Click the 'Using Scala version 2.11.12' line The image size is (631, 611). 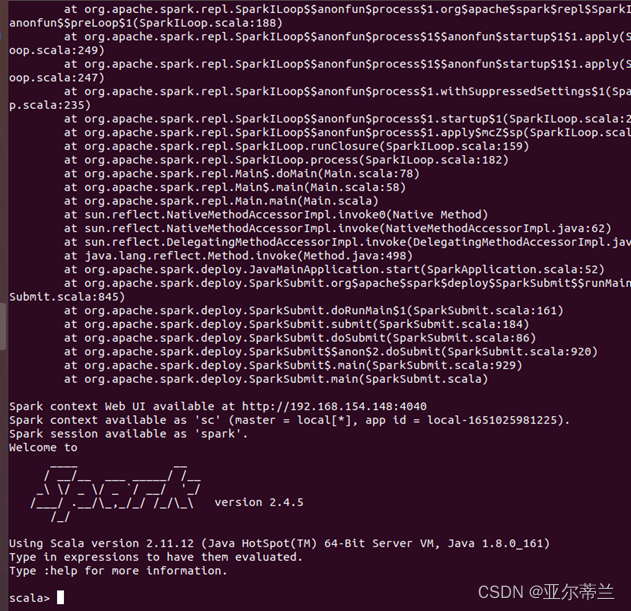279,543
